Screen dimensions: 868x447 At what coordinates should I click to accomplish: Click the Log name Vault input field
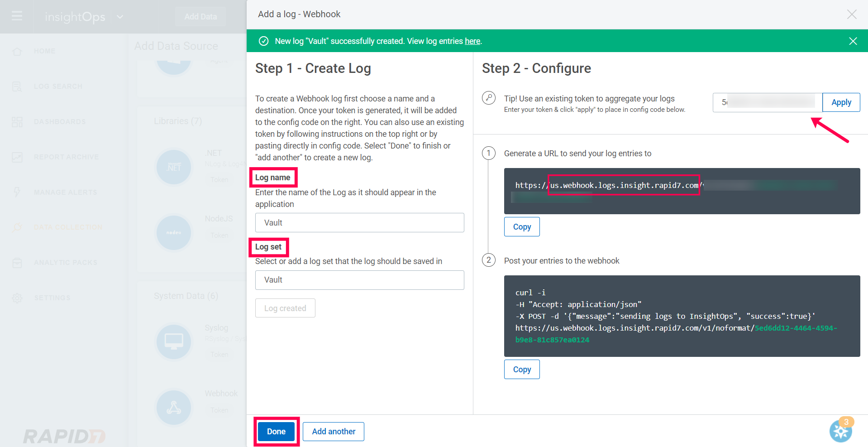pos(359,222)
